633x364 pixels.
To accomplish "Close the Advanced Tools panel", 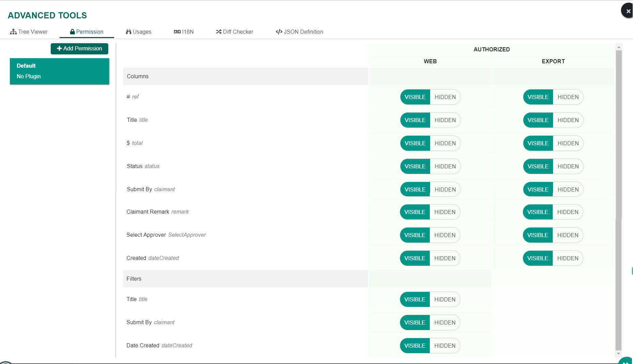I will pyautogui.click(x=628, y=11).
